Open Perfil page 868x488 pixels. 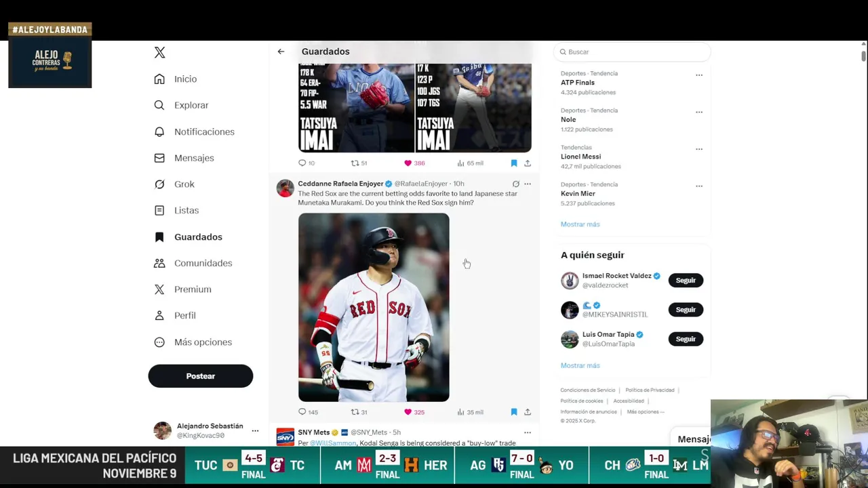click(175, 315)
